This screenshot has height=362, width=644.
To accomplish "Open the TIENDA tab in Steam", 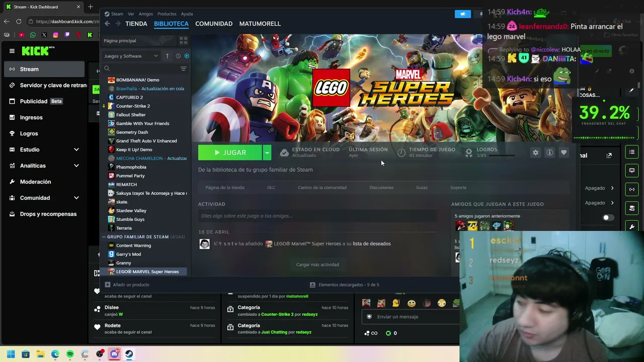I will pos(136,24).
